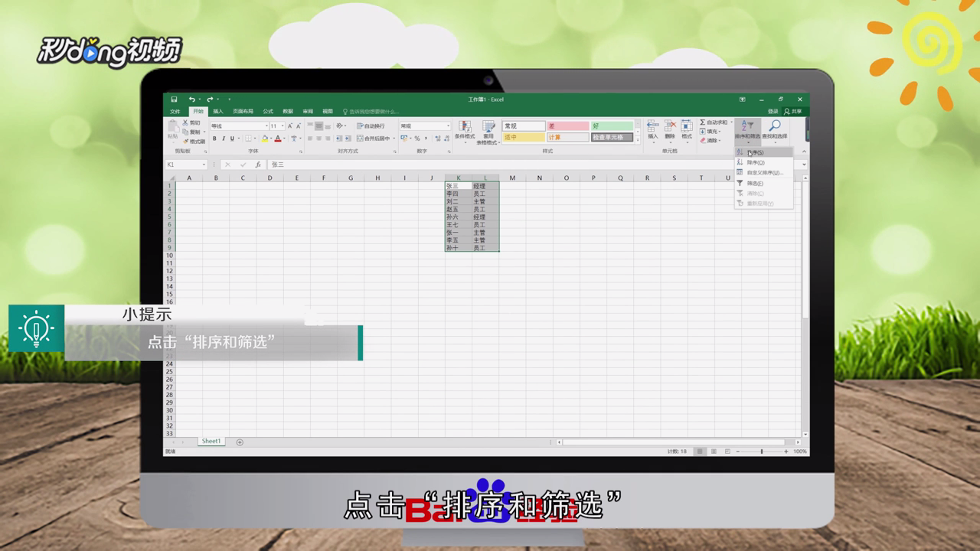Switch to the Sheet1 worksheet tab

tap(211, 442)
